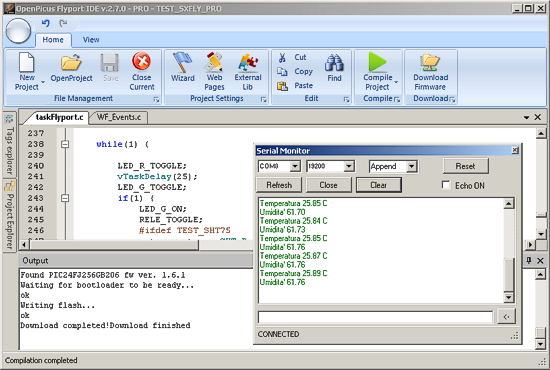
Task: Click Output panel scroll down arrow
Action: (x=541, y=344)
